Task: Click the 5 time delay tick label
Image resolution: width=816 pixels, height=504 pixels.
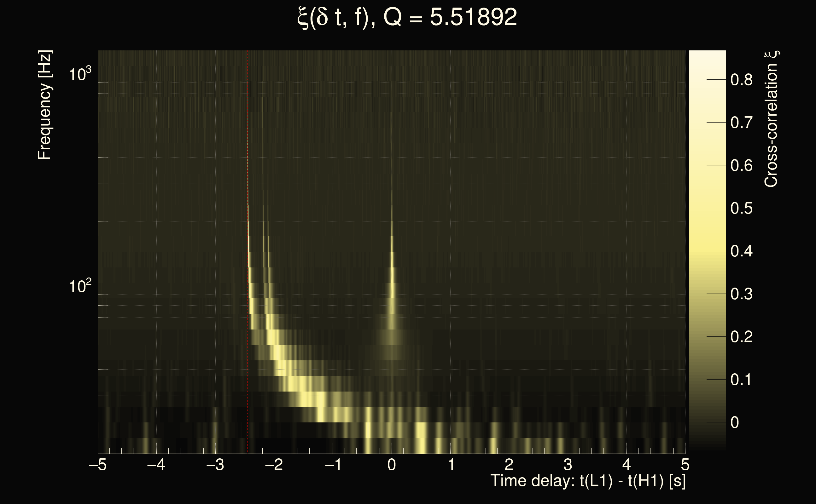Action: [x=685, y=465]
